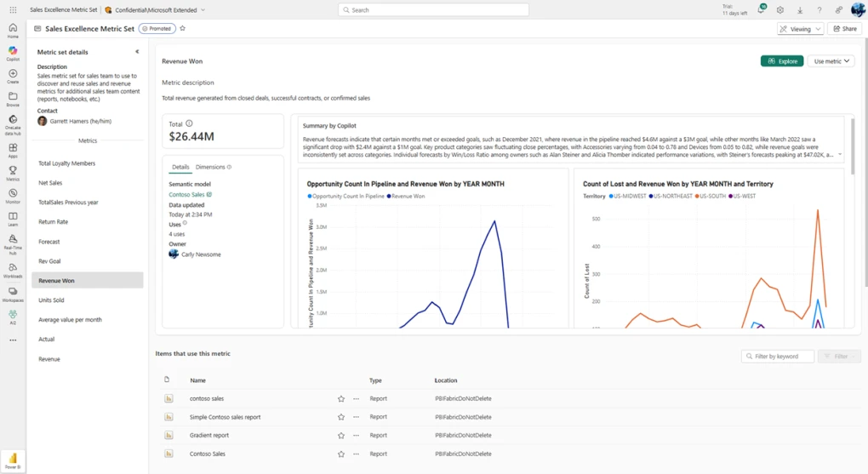Open the notifications bell icon
Image resolution: width=868 pixels, height=474 pixels.
coord(761,9)
